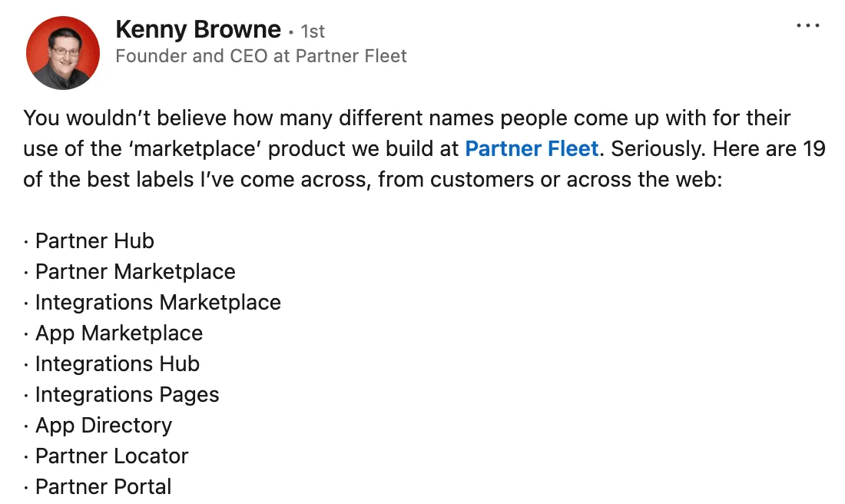The width and height of the screenshot is (845, 504).
Task: Click the word 'Seriously' in the post
Action: click(658, 149)
